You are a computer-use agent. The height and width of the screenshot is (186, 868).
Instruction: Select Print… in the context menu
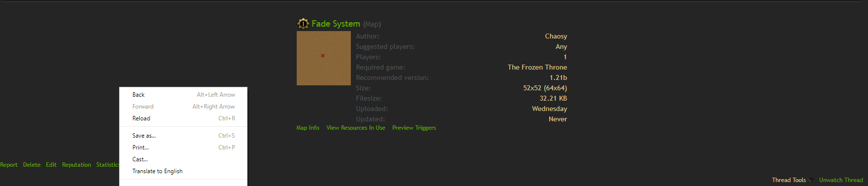point(183,148)
